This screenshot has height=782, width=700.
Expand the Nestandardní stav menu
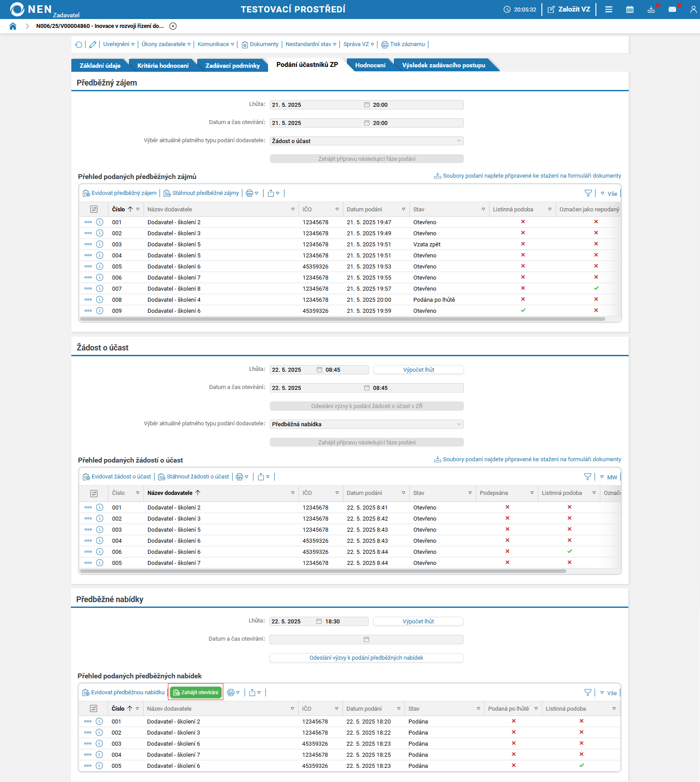tap(311, 44)
